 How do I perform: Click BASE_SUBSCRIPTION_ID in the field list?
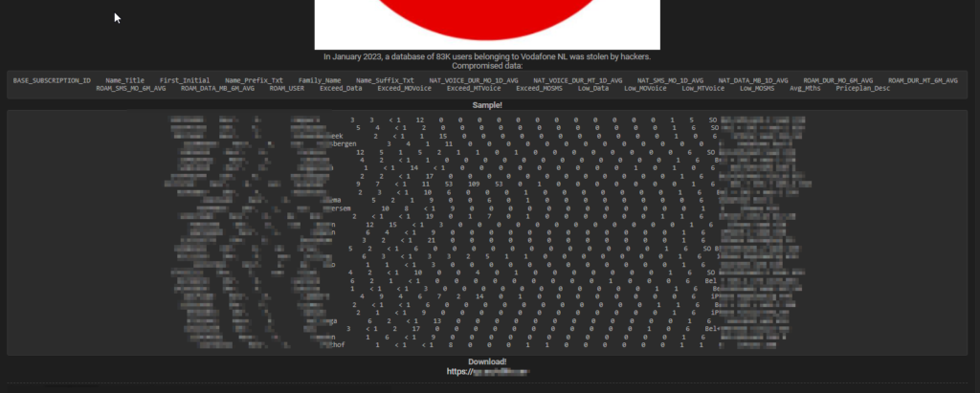52,80
